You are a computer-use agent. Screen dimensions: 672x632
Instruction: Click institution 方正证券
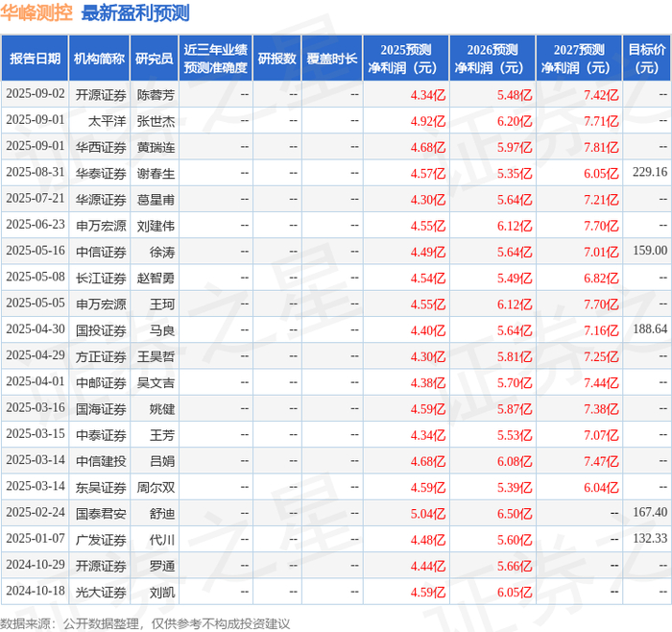click(101, 356)
